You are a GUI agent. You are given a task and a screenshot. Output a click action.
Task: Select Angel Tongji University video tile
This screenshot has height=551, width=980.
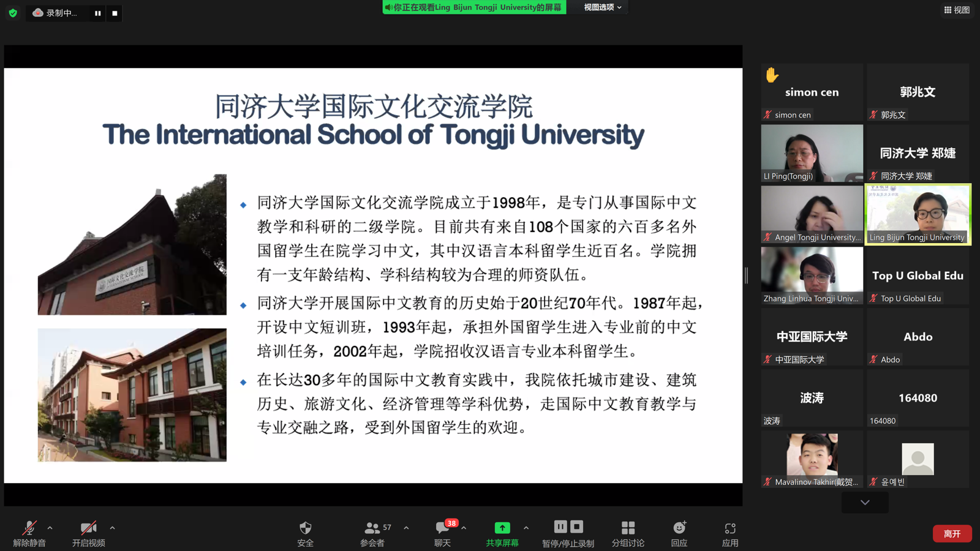point(812,214)
